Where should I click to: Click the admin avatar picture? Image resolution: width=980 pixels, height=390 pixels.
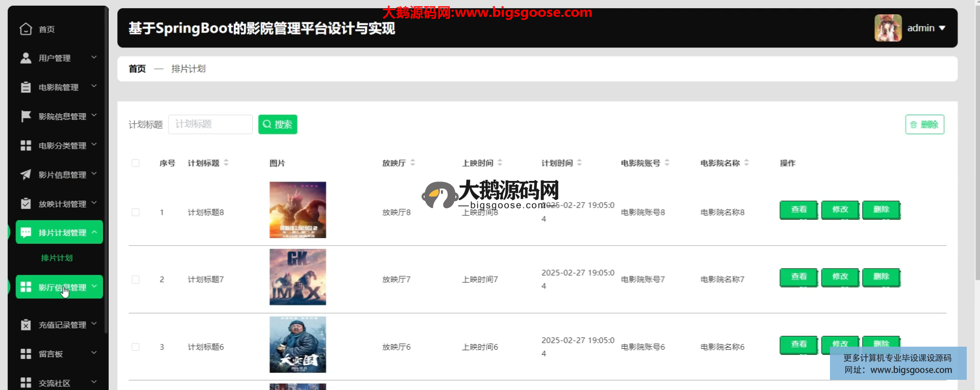pos(888,28)
